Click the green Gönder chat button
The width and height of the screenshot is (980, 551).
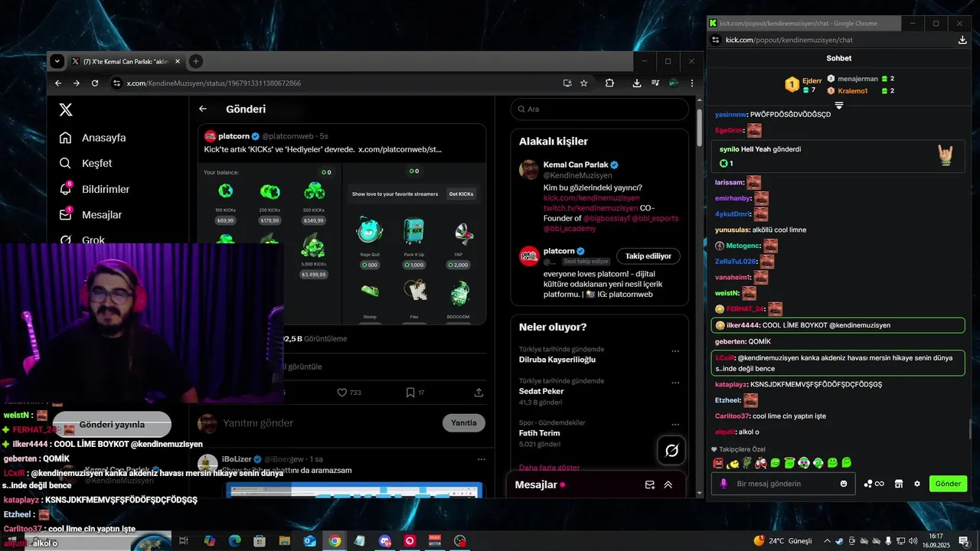pos(948,484)
